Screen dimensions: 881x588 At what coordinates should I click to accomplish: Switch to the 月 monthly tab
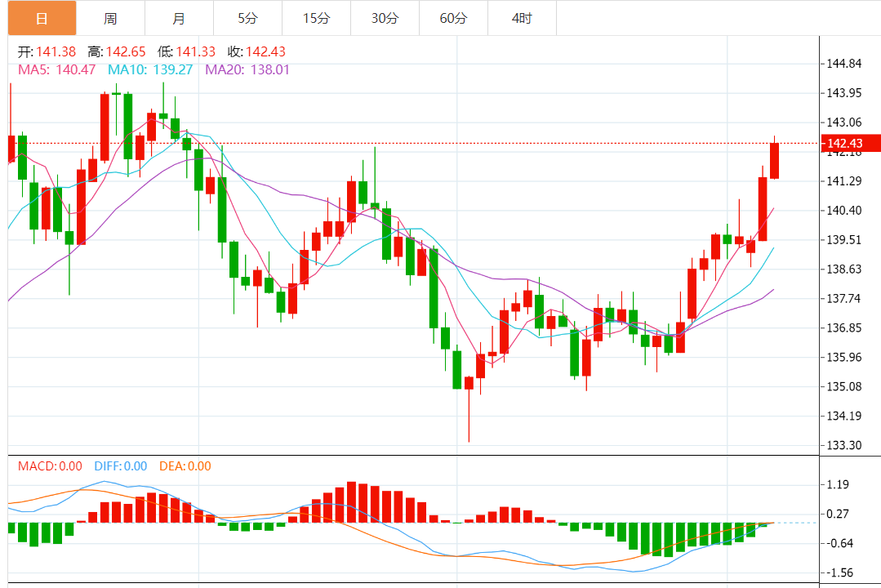[180, 18]
